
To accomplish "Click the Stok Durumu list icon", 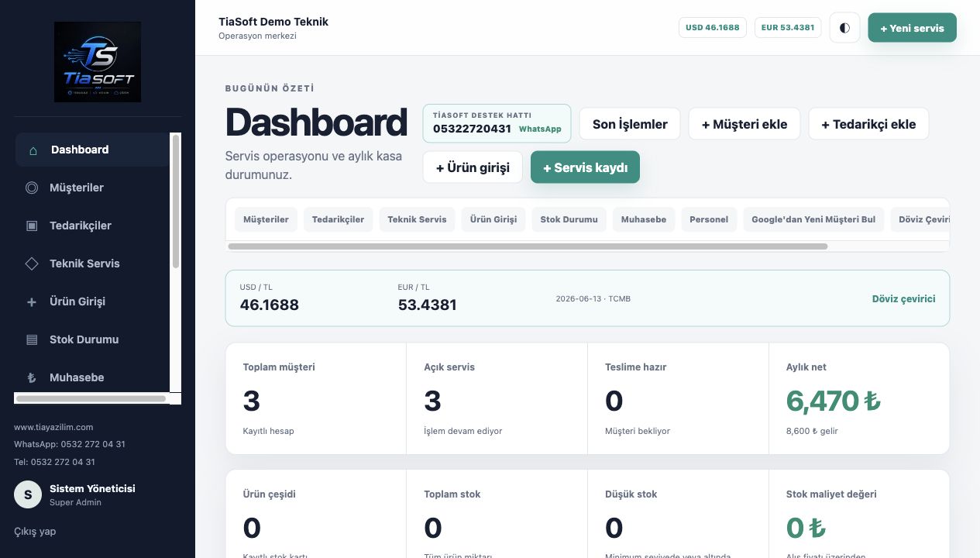I will (x=32, y=339).
